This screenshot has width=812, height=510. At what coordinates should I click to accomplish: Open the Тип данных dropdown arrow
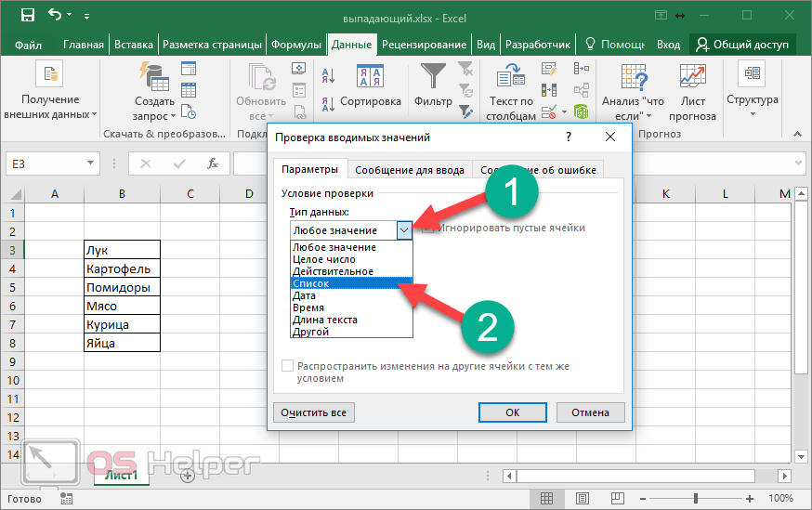tap(403, 229)
